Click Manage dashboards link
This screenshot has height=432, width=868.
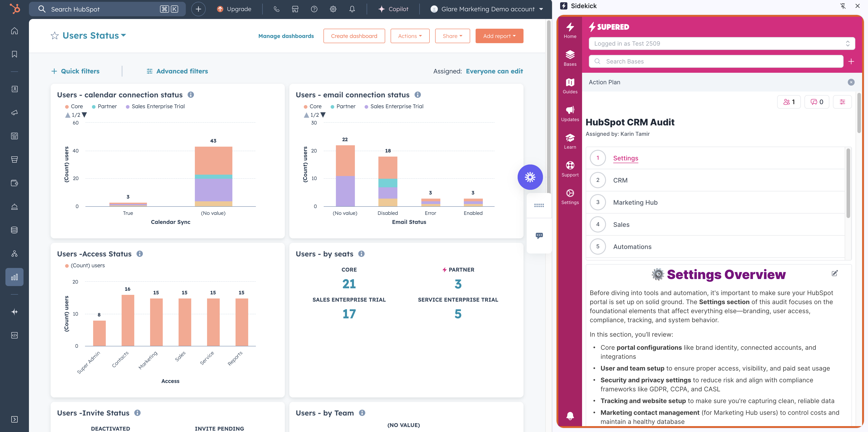point(286,36)
